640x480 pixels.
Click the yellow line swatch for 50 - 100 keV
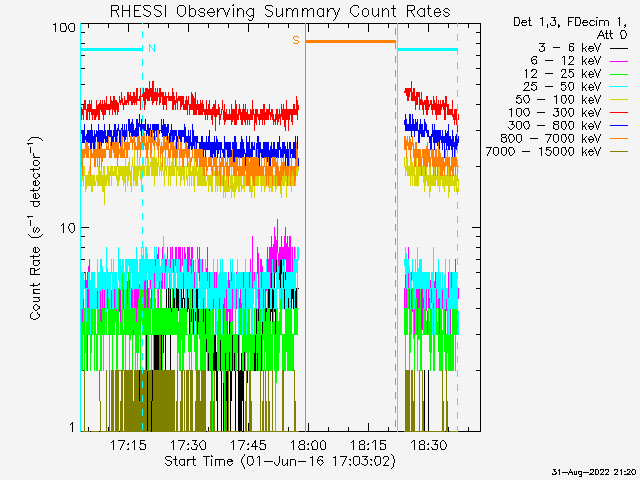click(619, 100)
